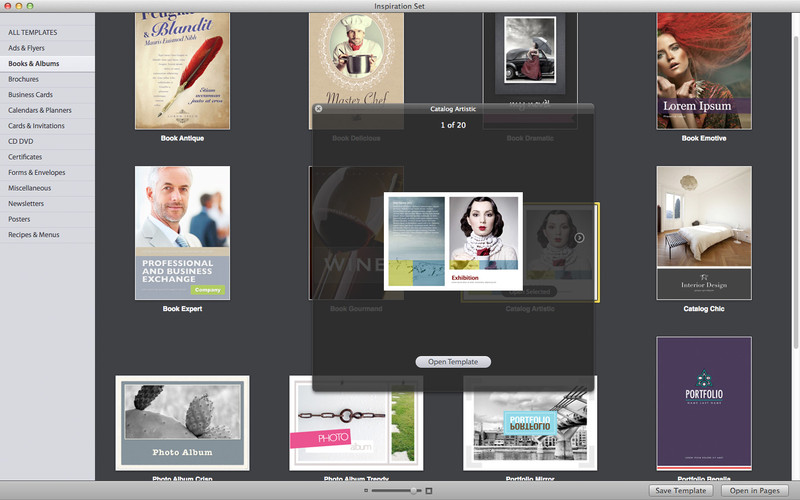This screenshot has width=800, height=500.
Task: Open Brochures category
Action: coord(47,79)
